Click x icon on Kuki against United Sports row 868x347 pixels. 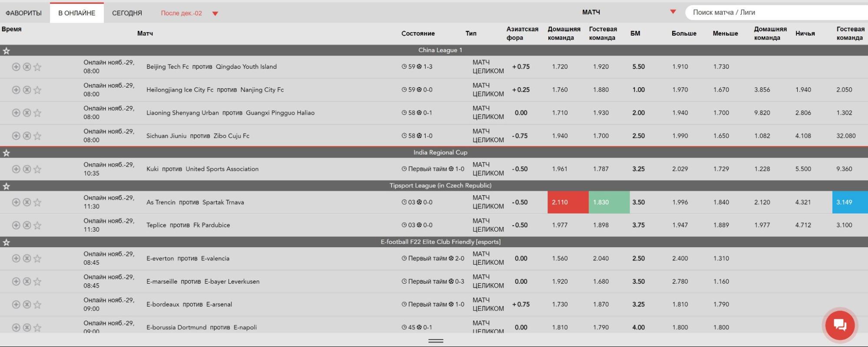(27, 169)
